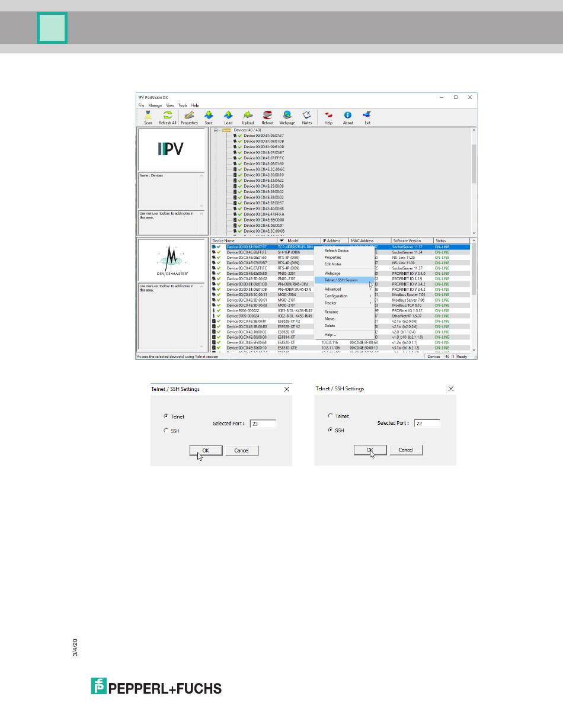Select tree item Device 00:C0:4E:5B:00:00
This screenshot has height=728, width=563.
264,220
